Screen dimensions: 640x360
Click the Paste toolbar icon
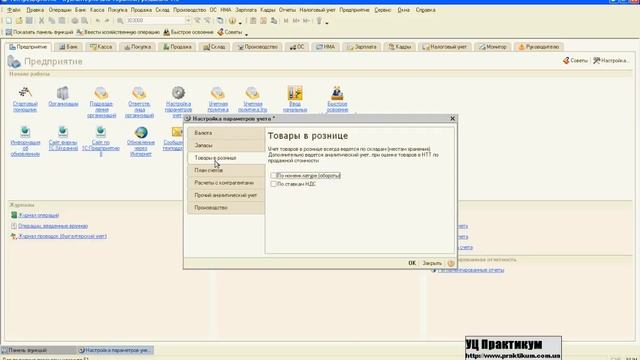[x=62, y=20]
